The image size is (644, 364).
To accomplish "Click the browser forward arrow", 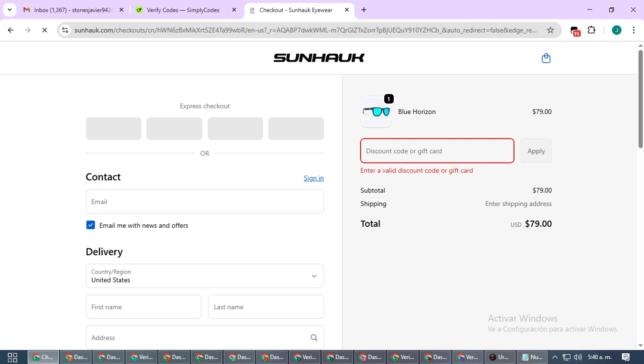I will click(27, 30).
